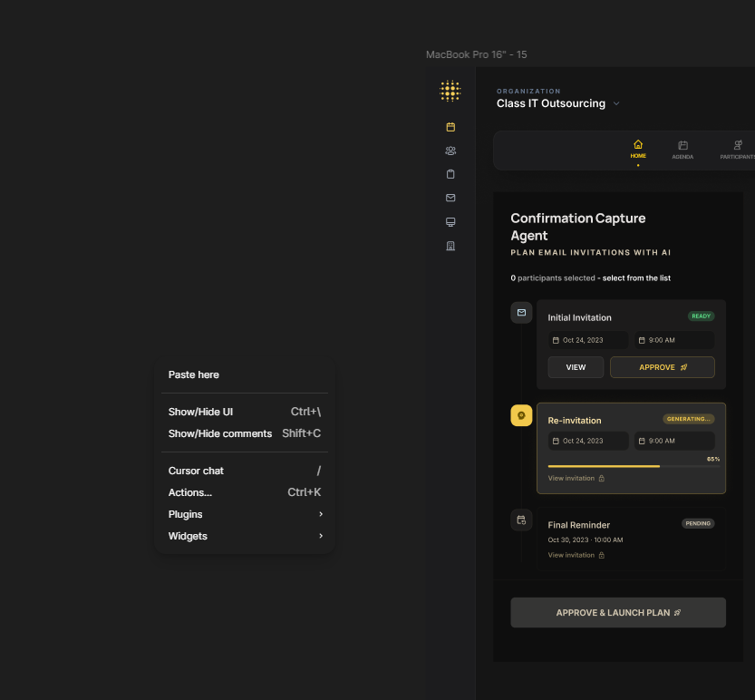Click the building icon in sidebar
755x700 pixels.
450,246
